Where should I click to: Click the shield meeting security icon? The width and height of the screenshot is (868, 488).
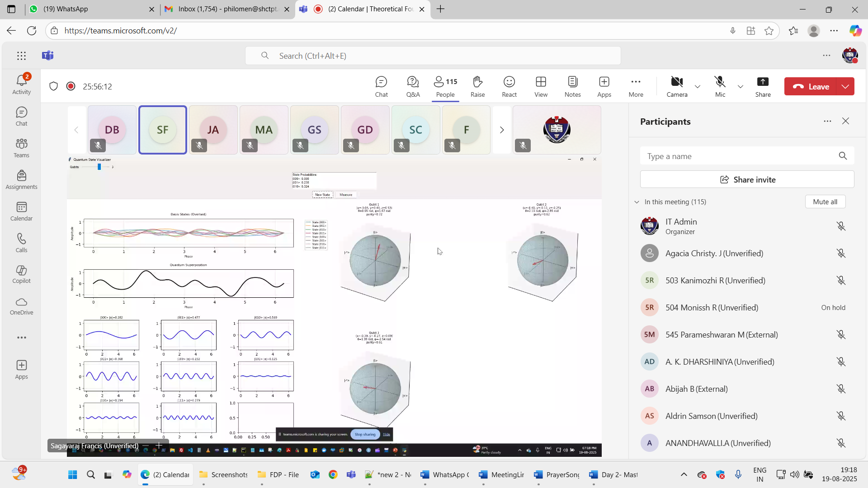tap(53, 86)
